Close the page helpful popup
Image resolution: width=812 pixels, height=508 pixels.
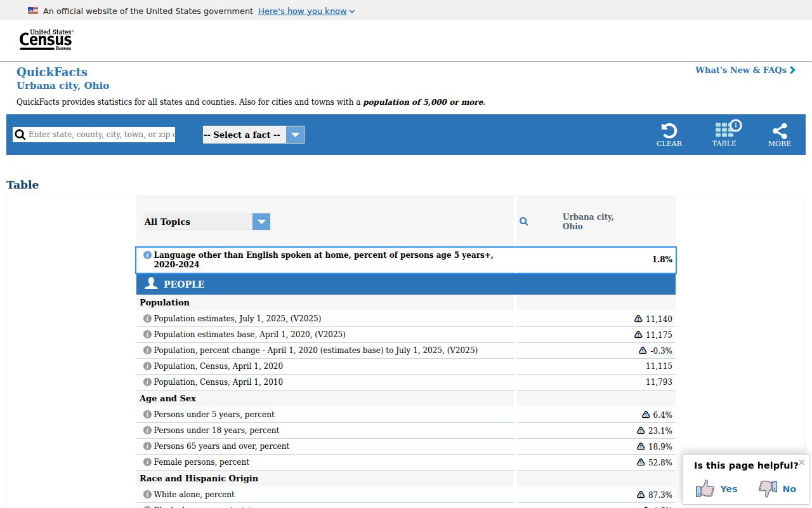[801, 462]
